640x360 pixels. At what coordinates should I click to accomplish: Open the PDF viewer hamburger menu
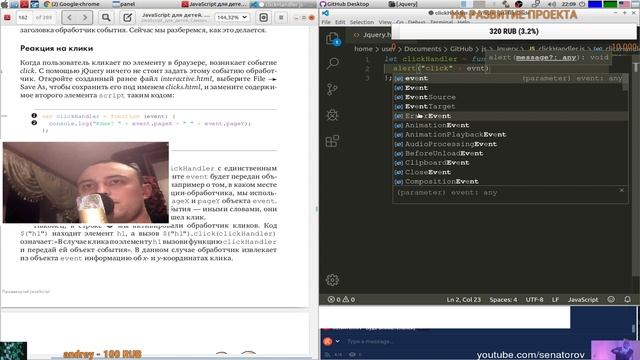(281, 18)
